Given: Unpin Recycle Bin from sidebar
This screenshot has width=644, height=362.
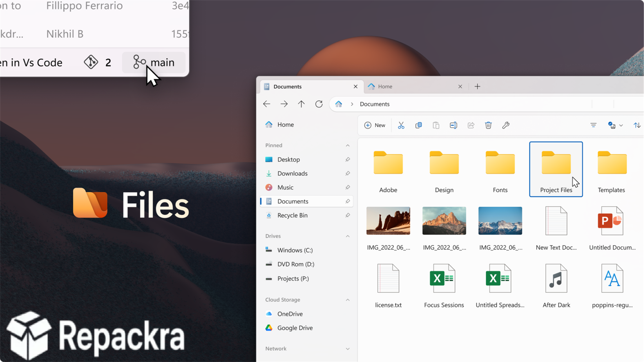Looking at the screenshot, I should [347, 215].
